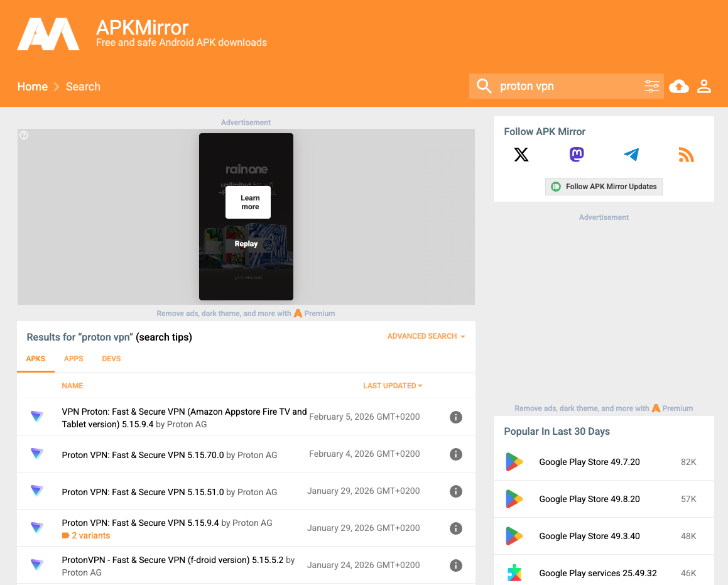Open the user account icon

(704, 86)
